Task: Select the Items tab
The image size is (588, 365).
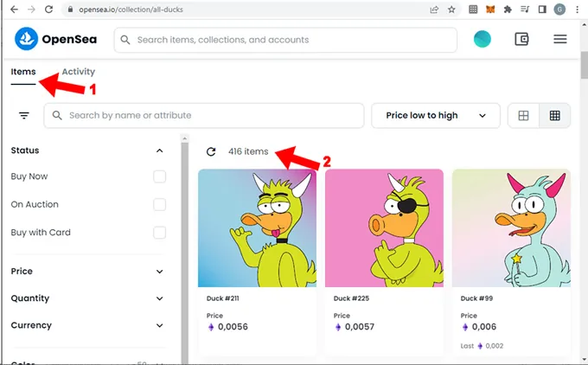Action: tap(22, 72)
